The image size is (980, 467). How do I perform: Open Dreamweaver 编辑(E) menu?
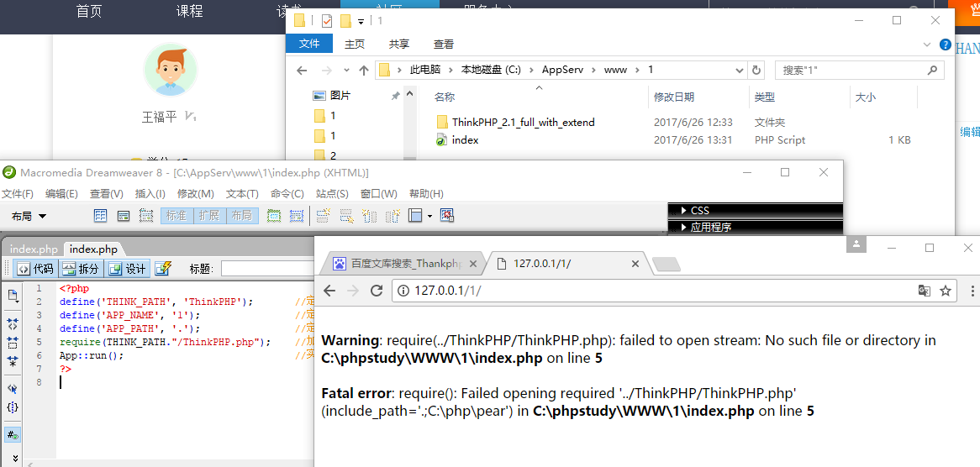click(x=62, y=194)
